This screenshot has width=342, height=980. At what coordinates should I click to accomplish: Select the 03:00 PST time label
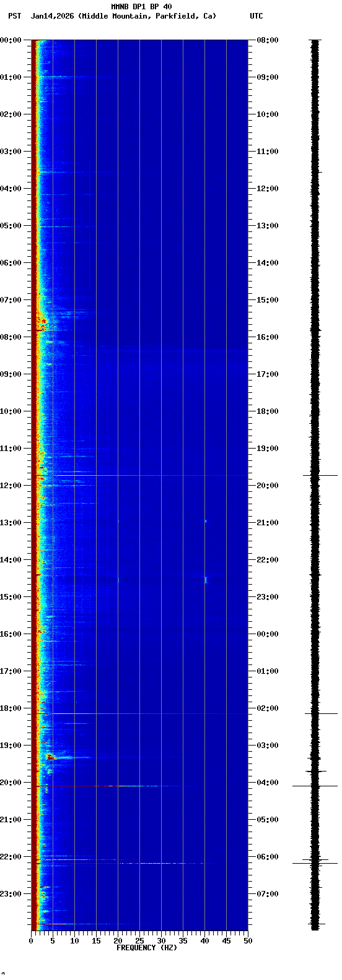coord(11,152)
